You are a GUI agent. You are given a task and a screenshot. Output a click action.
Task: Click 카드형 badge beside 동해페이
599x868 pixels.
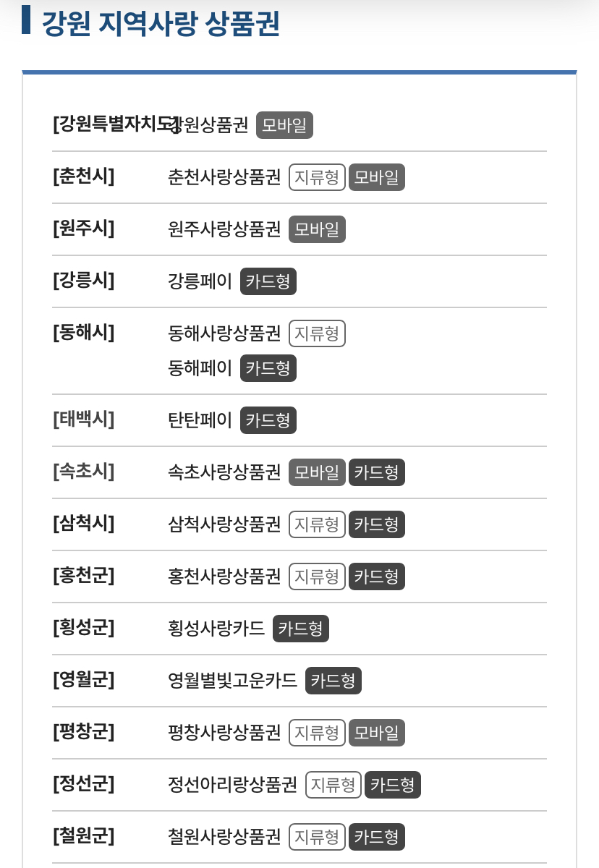coord(268,368)
